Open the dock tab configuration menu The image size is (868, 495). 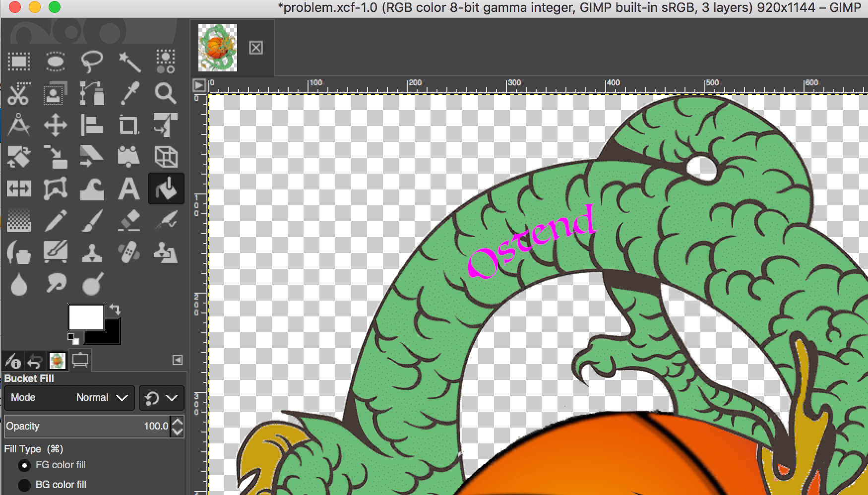[177, 360]
